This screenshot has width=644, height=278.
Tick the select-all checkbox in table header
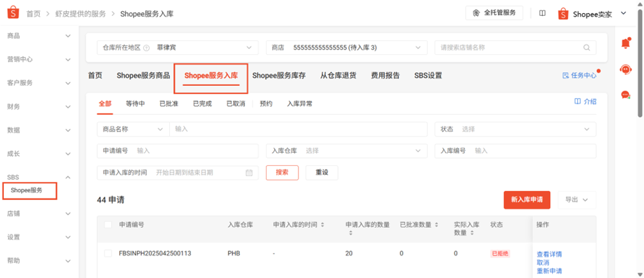pyautogui.click(x=108, y=225)
